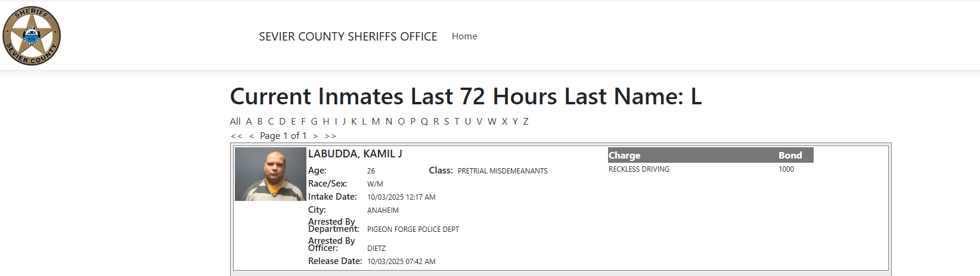980x276 pixels.
Task: Open the Home navigation link
Action: click(x=464, y=36)
